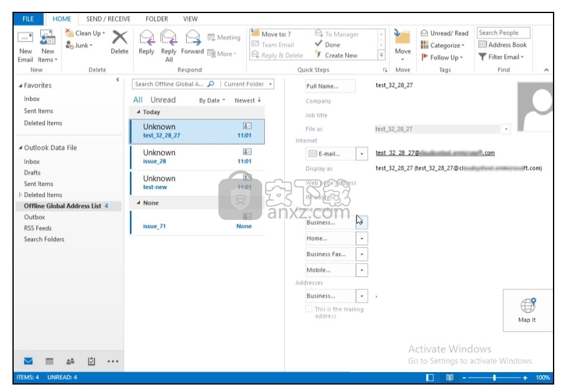Click the zoom out minus button

[x=464, y=378]
